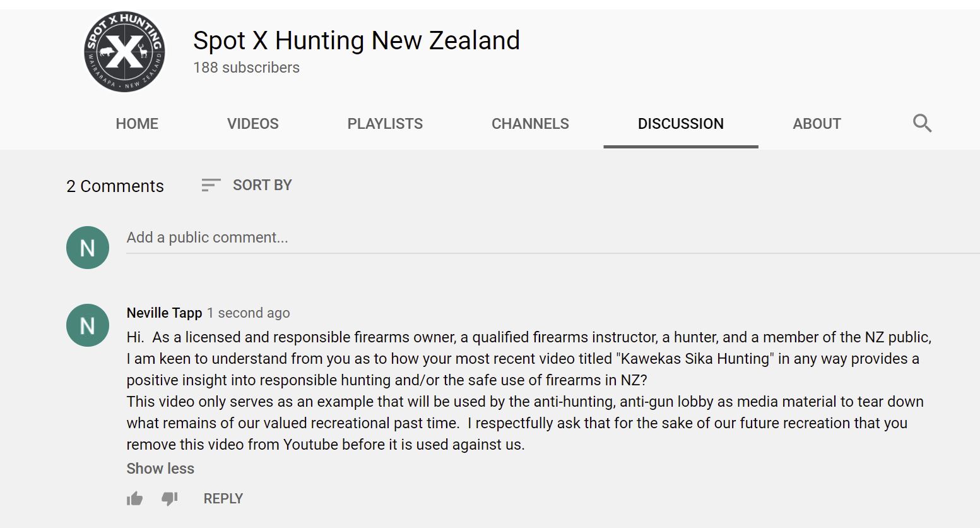This screenshot has height=528, width=980.
Task: Click the Spot X Hunting channel logo
Action: coord(125,52)
